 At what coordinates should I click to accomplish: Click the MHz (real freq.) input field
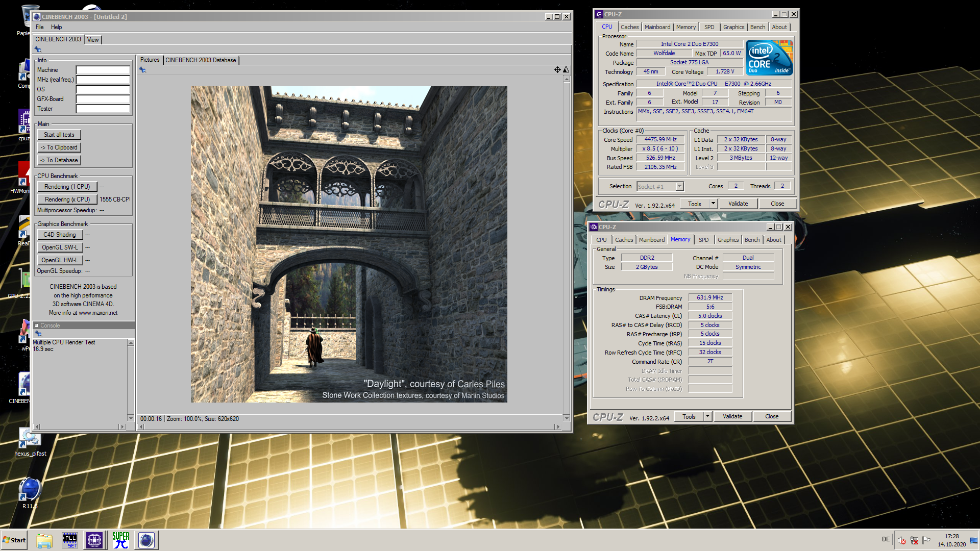tap(103, 80)
